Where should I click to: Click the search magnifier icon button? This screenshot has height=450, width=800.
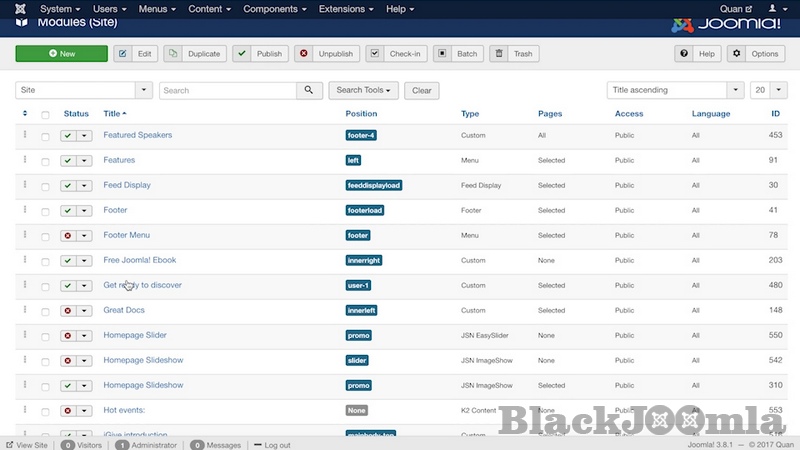tap(310, 90)
